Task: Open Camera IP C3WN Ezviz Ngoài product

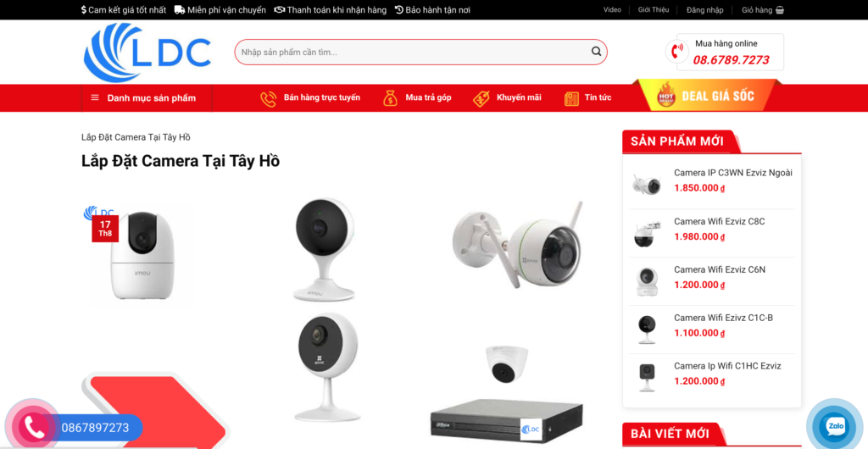Action: 733,173
